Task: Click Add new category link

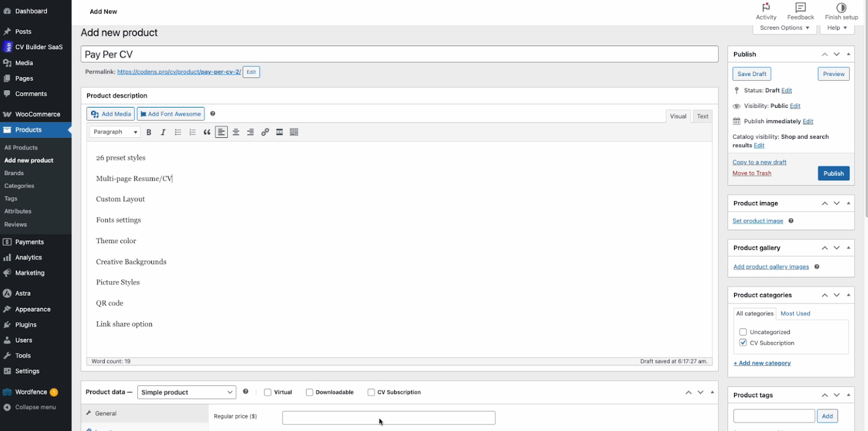Action: click(762, 363)
